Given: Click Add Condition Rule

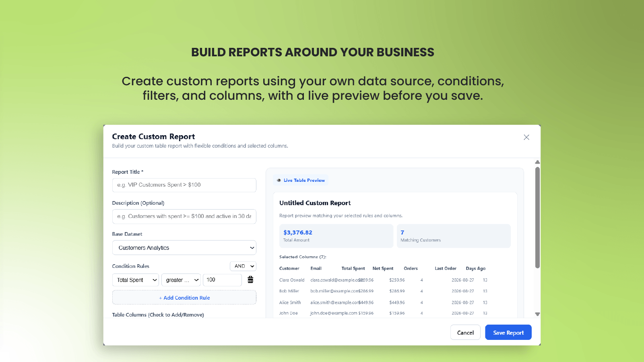Looking at the screenshot, I should (184, 298).
